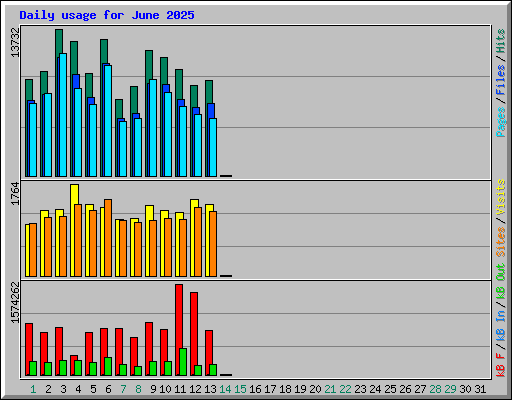The width and height of the screenshot is (512, 400).
Task: Click day label 16 on the x-axis
Action: point(255,389)
